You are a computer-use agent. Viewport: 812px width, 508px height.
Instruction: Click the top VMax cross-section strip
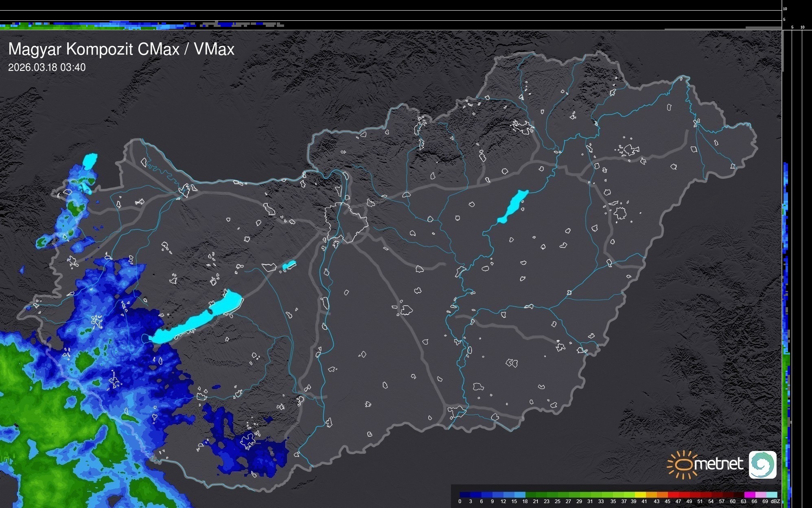coord(142,25)
